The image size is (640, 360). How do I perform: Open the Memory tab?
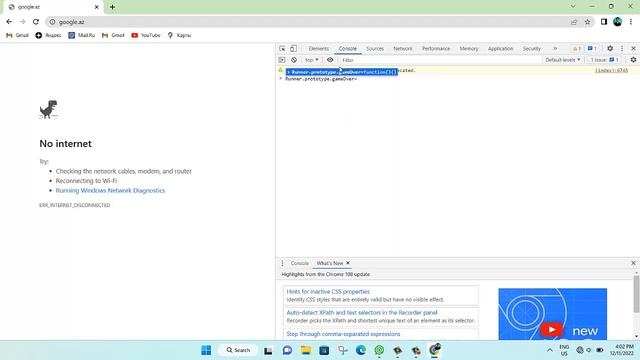click(x=469, y=49)
